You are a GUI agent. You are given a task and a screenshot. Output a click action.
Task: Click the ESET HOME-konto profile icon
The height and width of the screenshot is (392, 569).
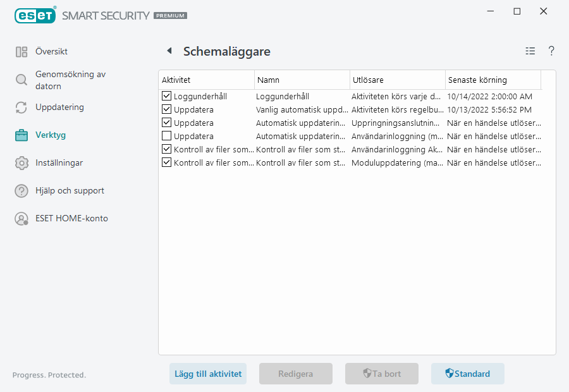pos(22,218)
